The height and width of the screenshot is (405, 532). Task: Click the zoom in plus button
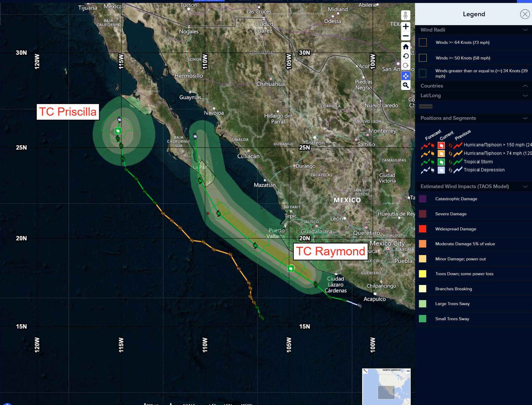click(406, 27)
